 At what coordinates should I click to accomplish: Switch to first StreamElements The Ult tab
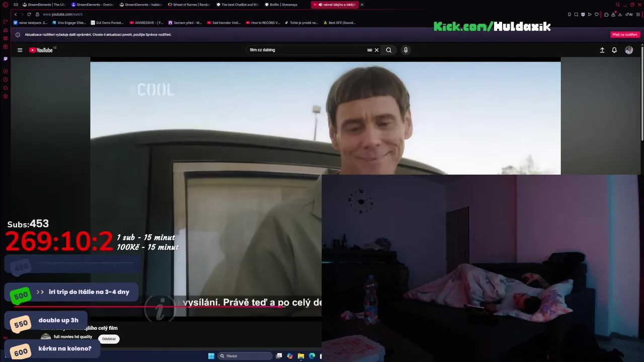click(44, 5)
